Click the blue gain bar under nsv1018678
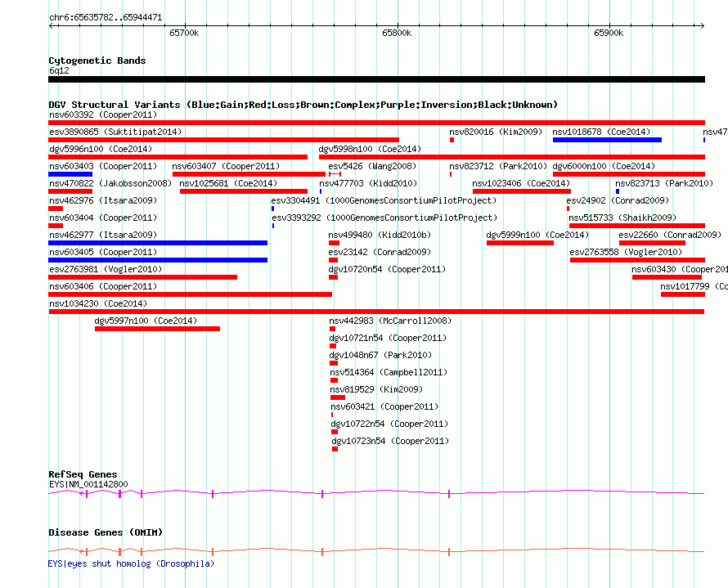 pyautogui.click(x=607, y=140)
